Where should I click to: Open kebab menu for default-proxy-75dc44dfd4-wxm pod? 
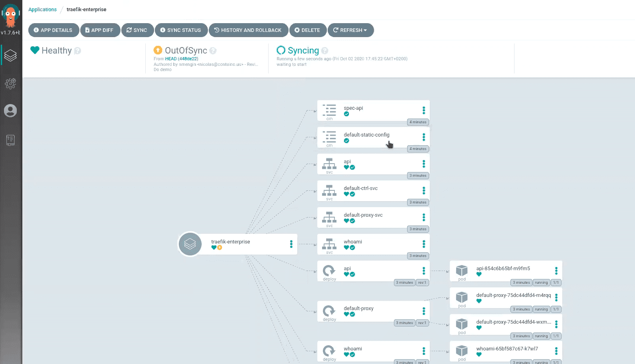(556, 324)
